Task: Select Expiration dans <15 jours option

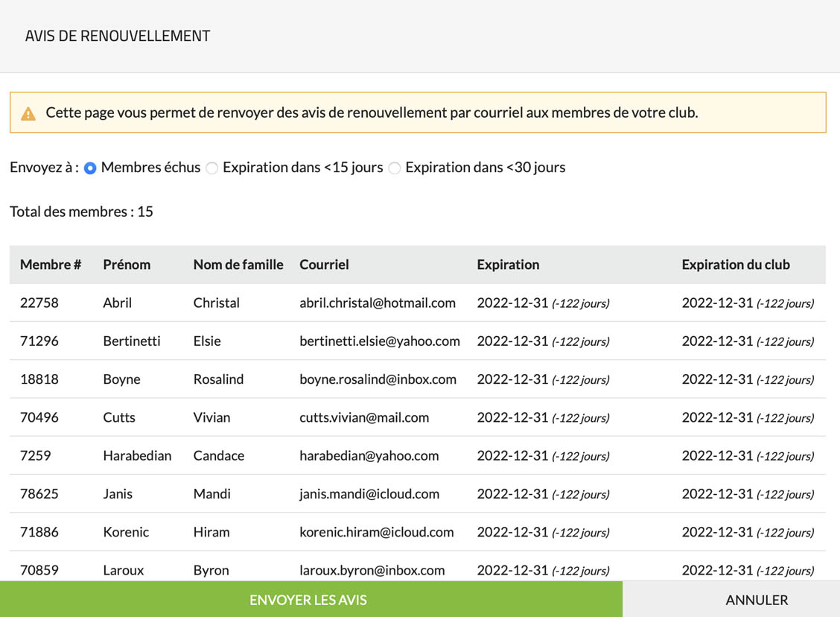Action: [x=212, y=168]
